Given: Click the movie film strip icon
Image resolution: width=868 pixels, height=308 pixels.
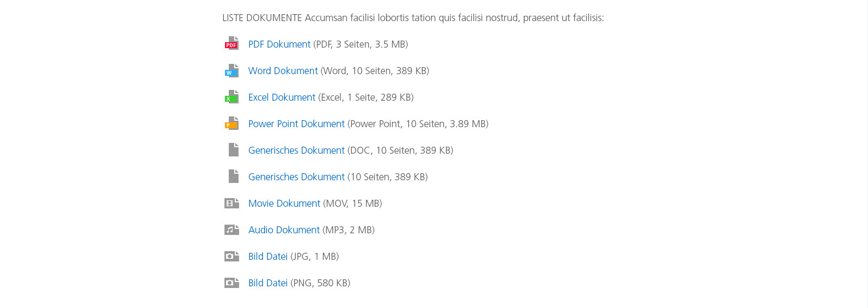Looking at the screenshot, I should 232,203.
